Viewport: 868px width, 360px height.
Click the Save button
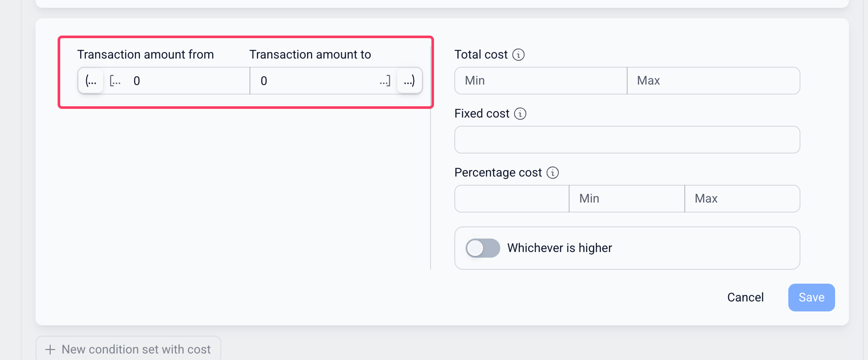(x=812, y=298)
